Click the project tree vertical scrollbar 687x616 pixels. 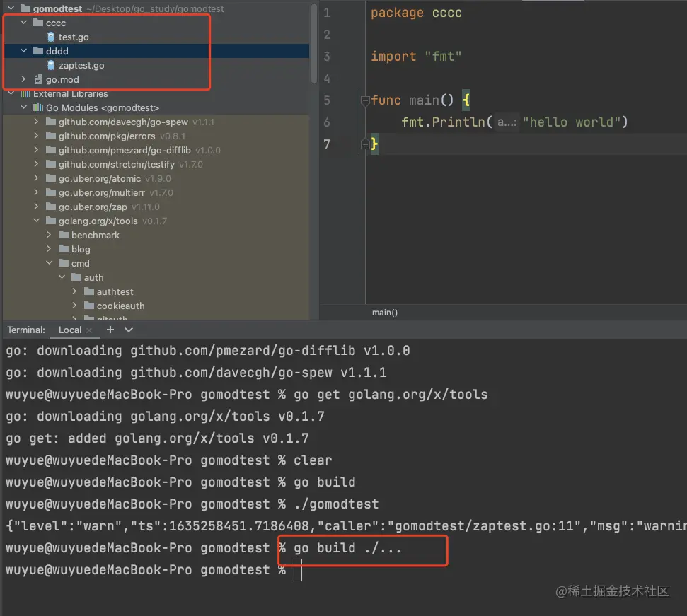(313, 43)
